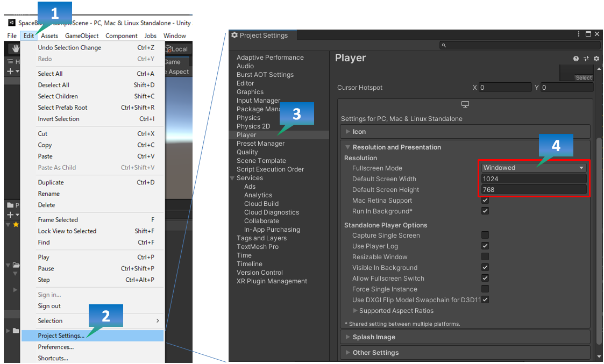
Task: Select the PC standalone platform monitor icon
Action: pos(465,104)
